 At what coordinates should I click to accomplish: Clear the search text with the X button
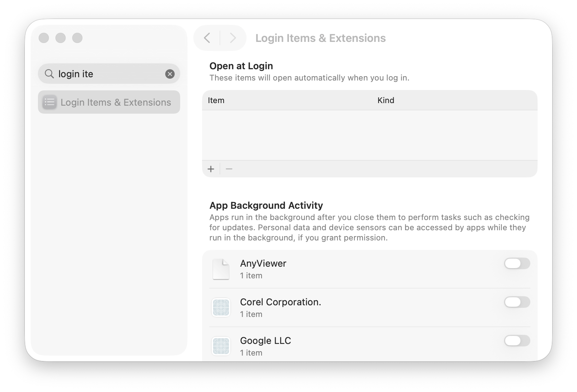pyautogui.click(x=170, y=74)
